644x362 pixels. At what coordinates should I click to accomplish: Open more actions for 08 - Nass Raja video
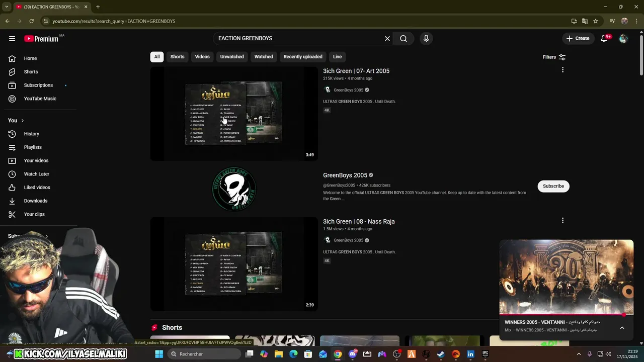click(562, 220)
